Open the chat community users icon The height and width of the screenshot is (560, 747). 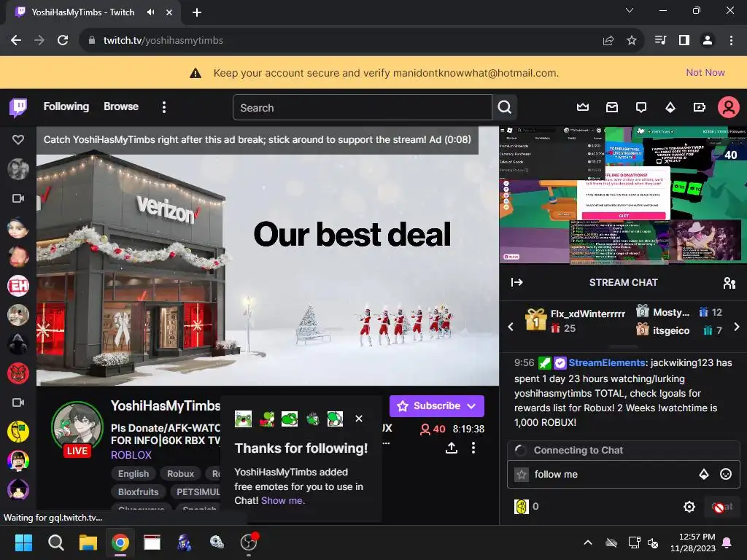729,283
